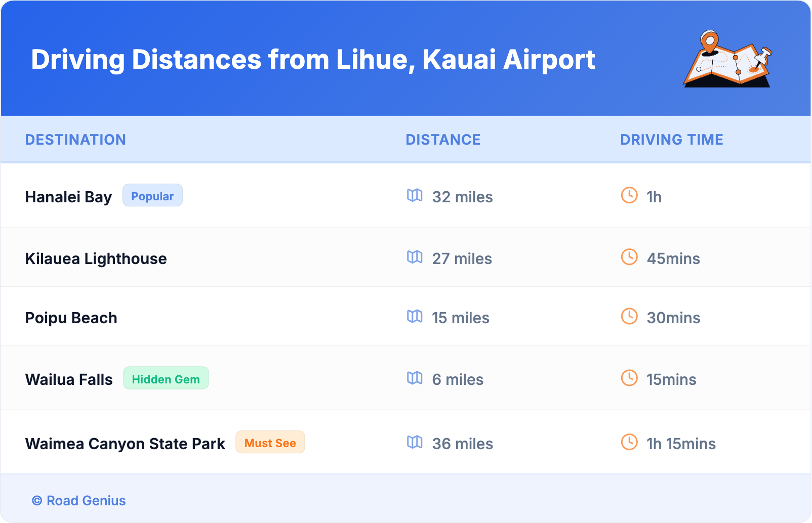This screenshot has height=523, width=812.
Task: Click the Popular badge
Action: [152, 196]
